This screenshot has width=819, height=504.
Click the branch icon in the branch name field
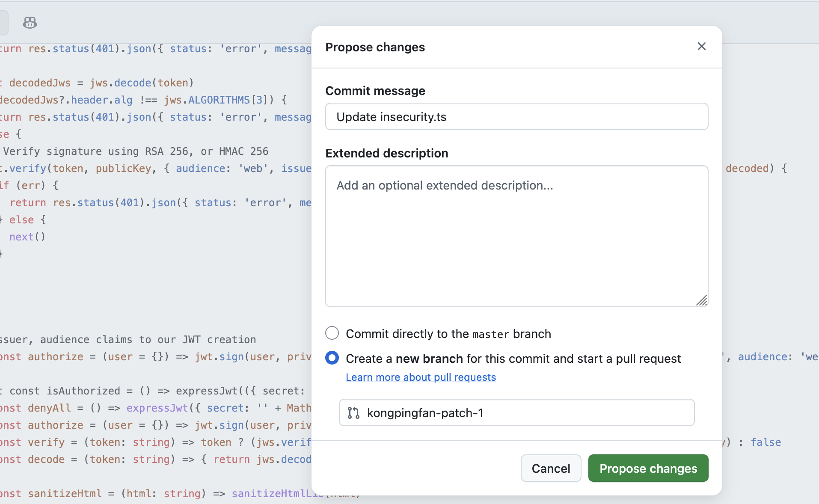pos(353,413)
